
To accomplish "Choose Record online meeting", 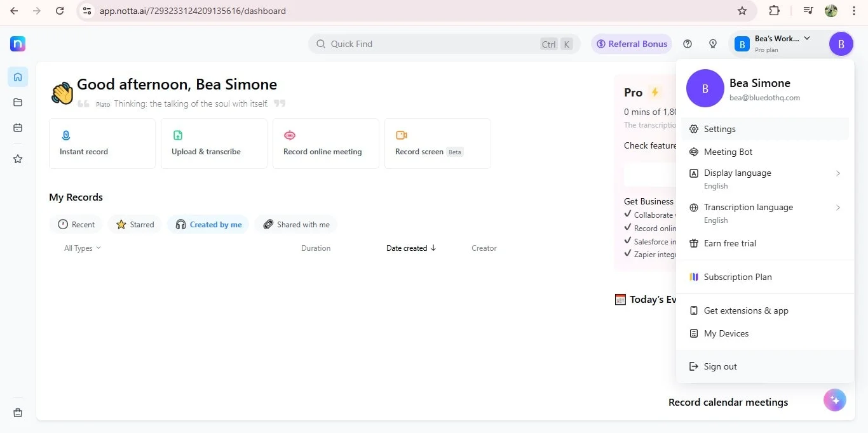I will [326, 143].
